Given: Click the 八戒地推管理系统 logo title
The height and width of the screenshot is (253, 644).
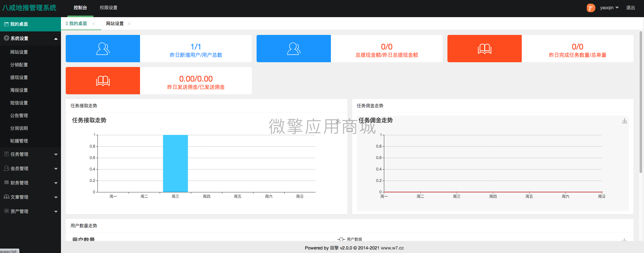Looking at the screenshot, I should coord(30,8).
